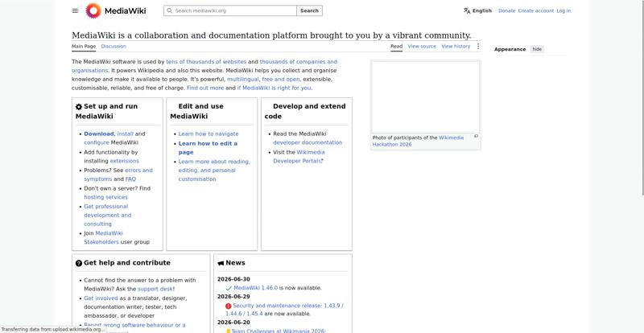The height and width of the screenshot is (333, 644).
Task: Open developer documentation link
Action: click(x=308, y=142)
